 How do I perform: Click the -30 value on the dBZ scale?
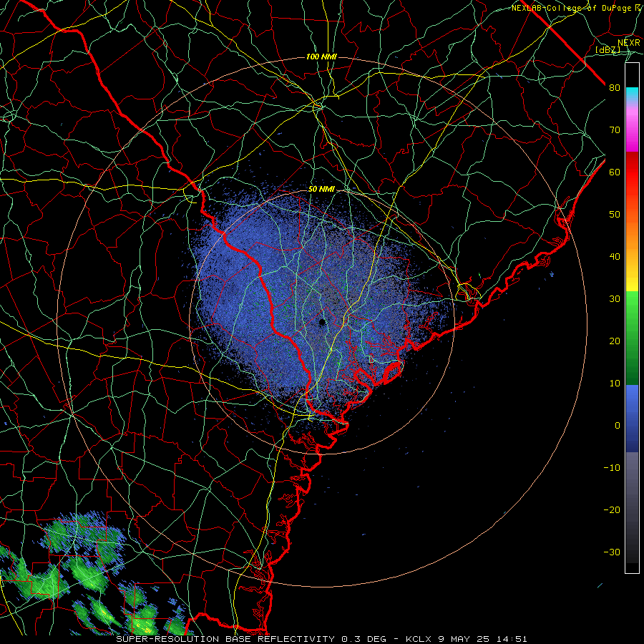point(612,552)
